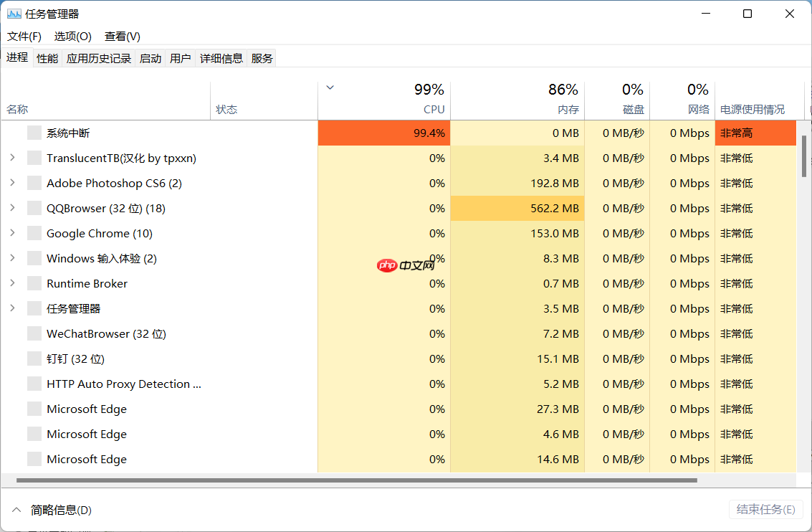
Task: Click the QQBrowser process icon
Action: click(x=34, y=208)
